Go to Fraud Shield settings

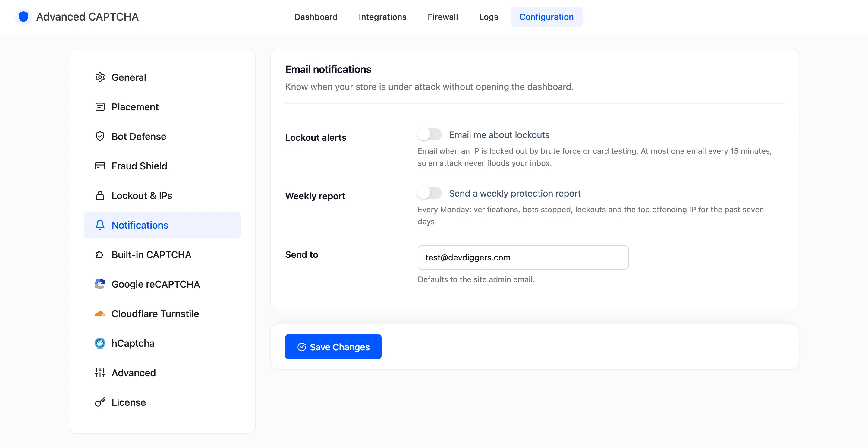162,166
